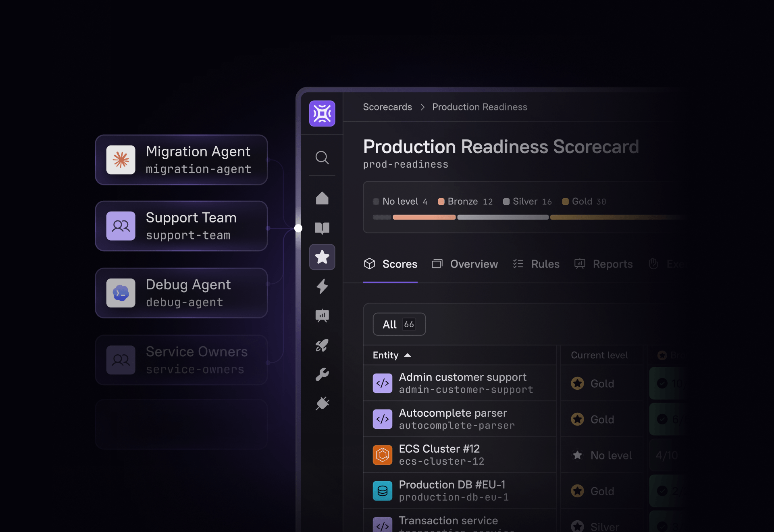Click the No level legend swatch

[376, 202]
